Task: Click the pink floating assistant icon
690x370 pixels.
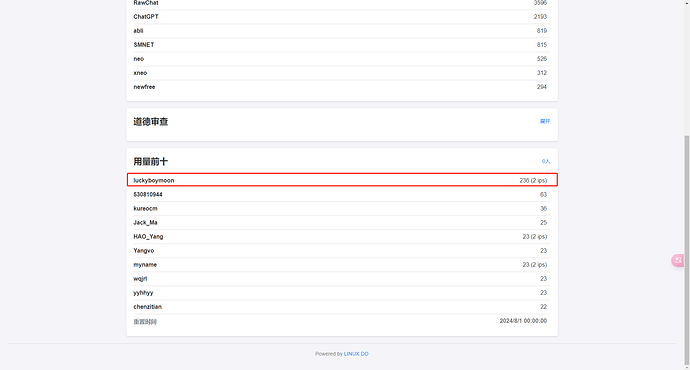Action: (678, 260)
